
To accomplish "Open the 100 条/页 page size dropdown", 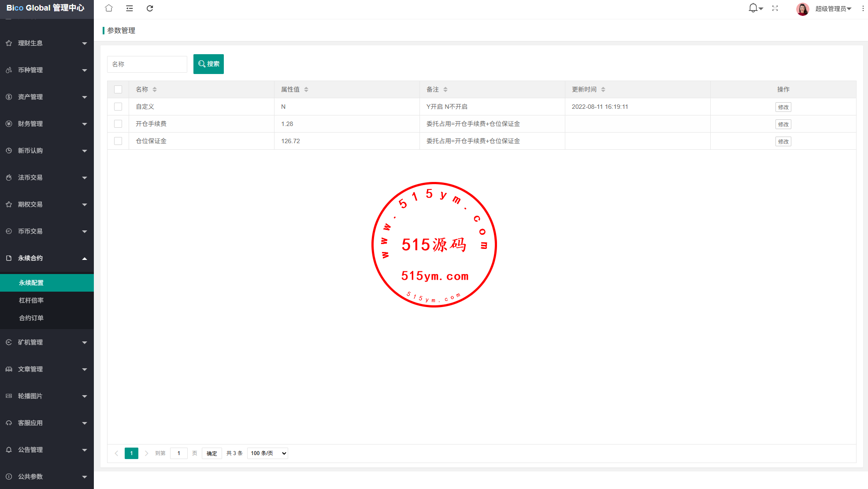I will (268, 453).
